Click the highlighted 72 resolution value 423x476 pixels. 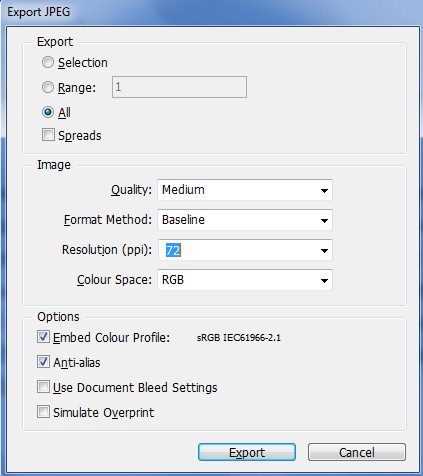coord(173,250)
